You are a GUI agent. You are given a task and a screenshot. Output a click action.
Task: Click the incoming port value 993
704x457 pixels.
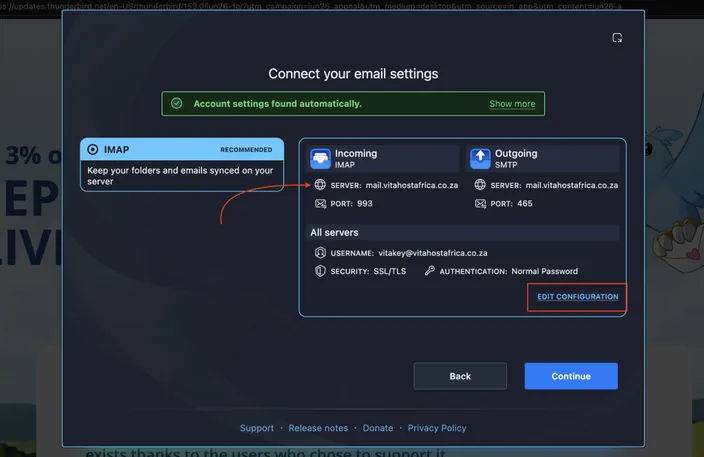(x=365, y=204)
